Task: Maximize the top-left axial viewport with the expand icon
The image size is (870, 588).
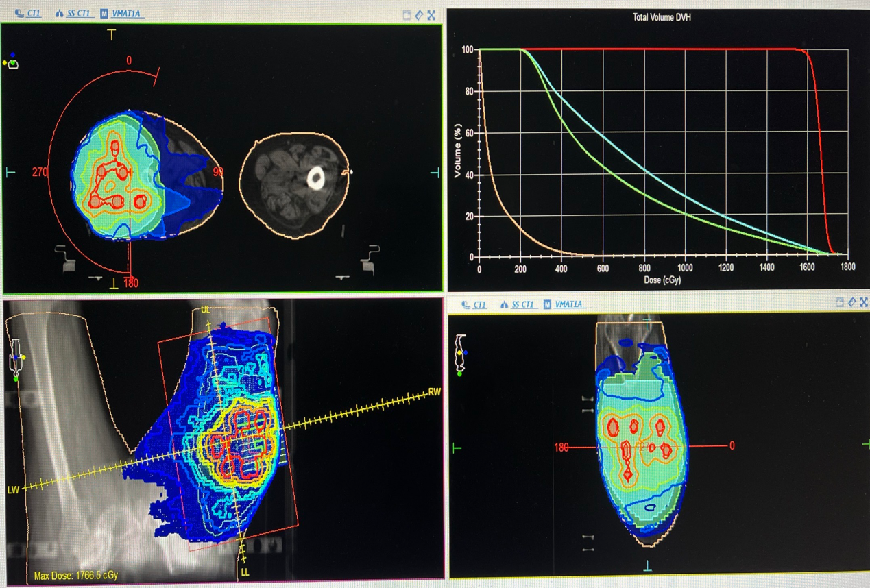Action: (431, 15)
